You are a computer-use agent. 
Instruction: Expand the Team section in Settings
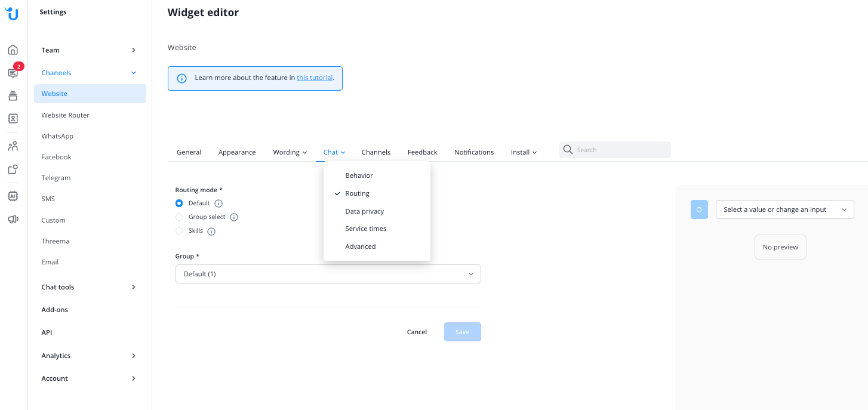pyautogui.click(x=89, y=50)
